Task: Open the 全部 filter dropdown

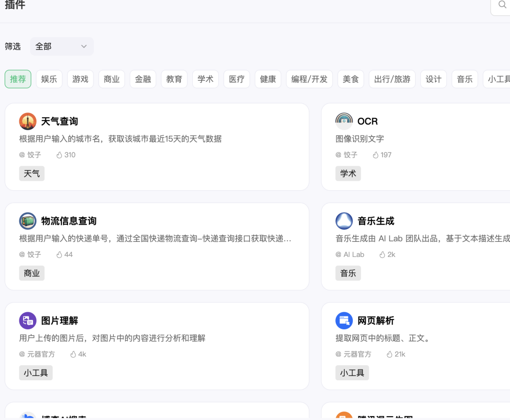Action: coord(61,46)
